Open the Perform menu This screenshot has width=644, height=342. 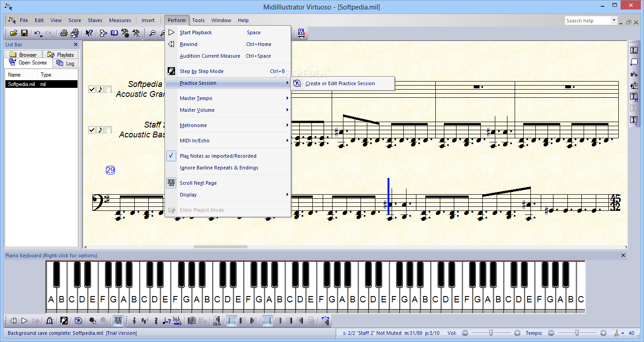tap(177, 20)
